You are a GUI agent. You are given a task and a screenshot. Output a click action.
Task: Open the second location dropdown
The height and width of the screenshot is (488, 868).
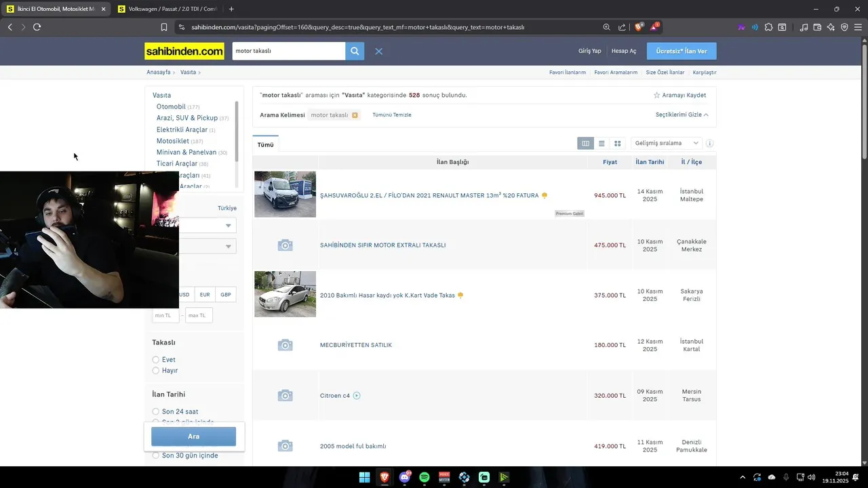(x=208, y=246)
